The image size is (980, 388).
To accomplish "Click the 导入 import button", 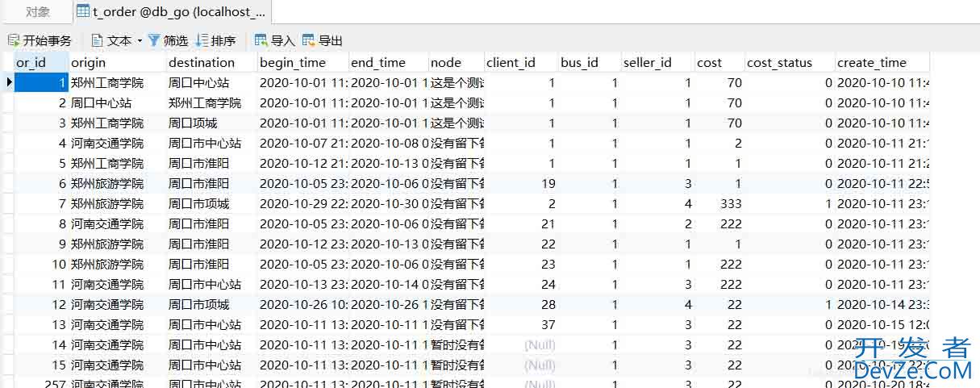I will pyautogui.click(x=275, y=40).
